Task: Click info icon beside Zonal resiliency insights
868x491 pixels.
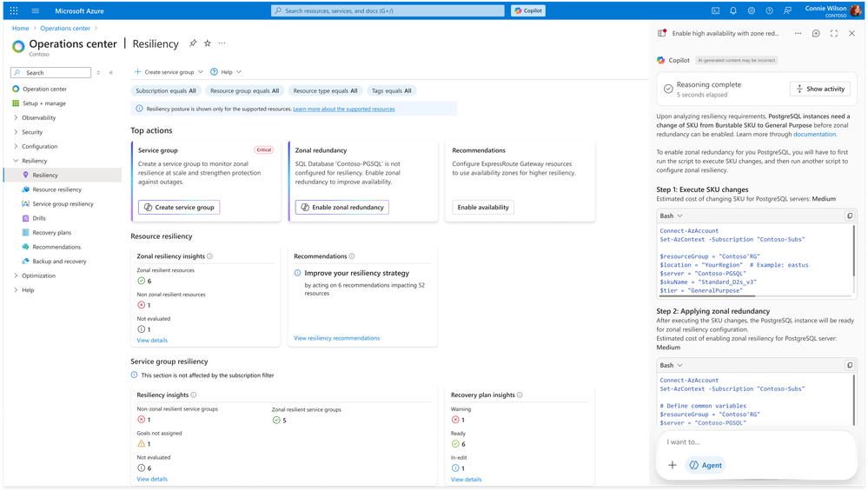Action: click(x=209, y=256)
